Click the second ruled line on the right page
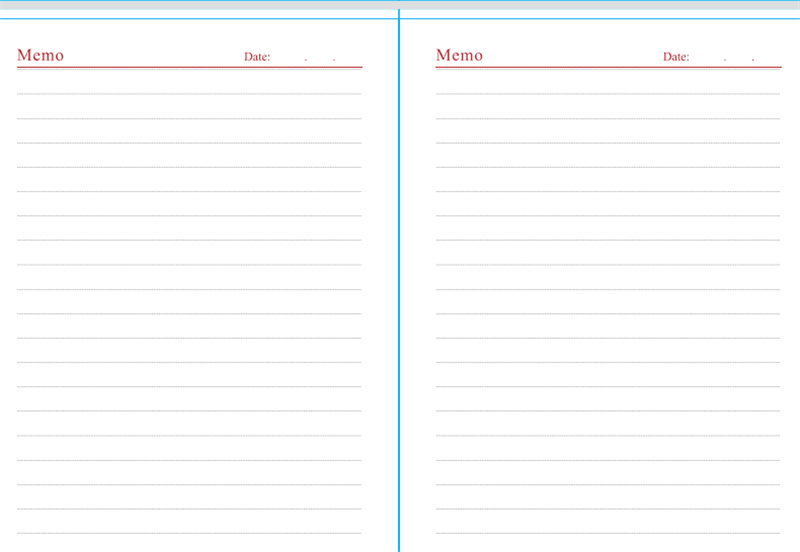Viewport: 800px width, 552px height. 608,118
